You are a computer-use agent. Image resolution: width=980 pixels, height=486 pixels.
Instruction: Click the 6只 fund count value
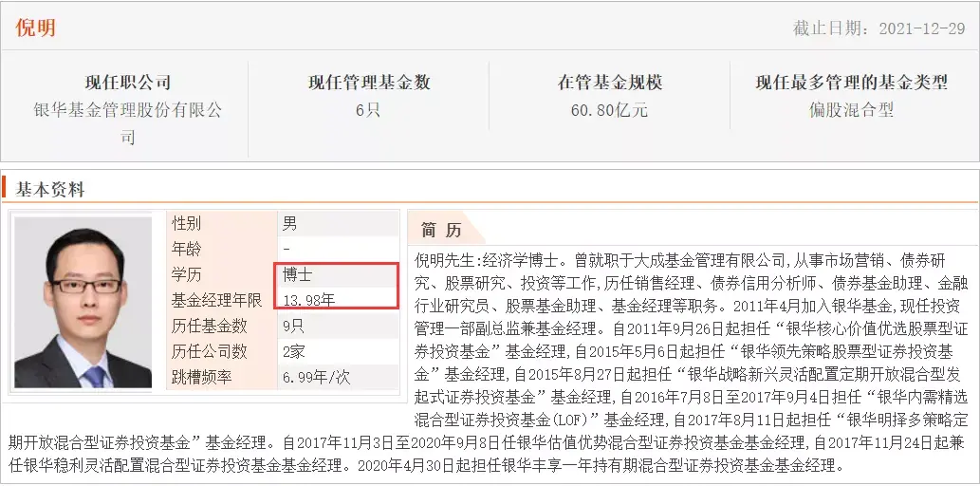tap(368, 110)
